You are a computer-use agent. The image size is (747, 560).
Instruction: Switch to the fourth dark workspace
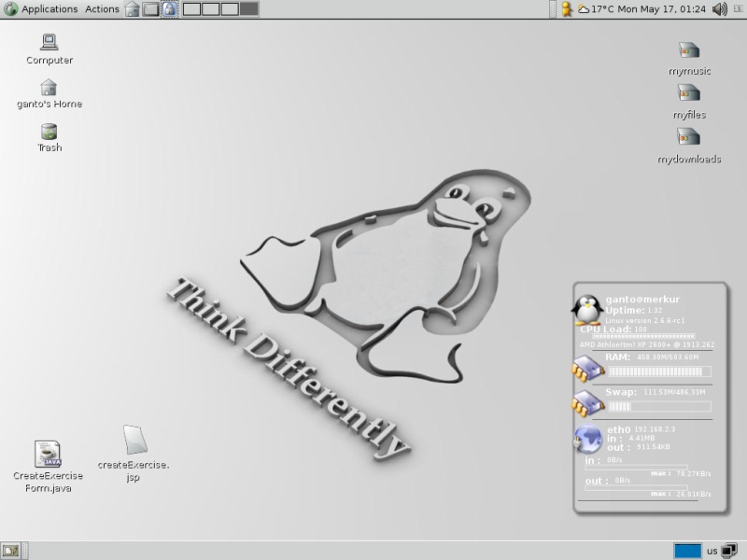click(249, 9)
